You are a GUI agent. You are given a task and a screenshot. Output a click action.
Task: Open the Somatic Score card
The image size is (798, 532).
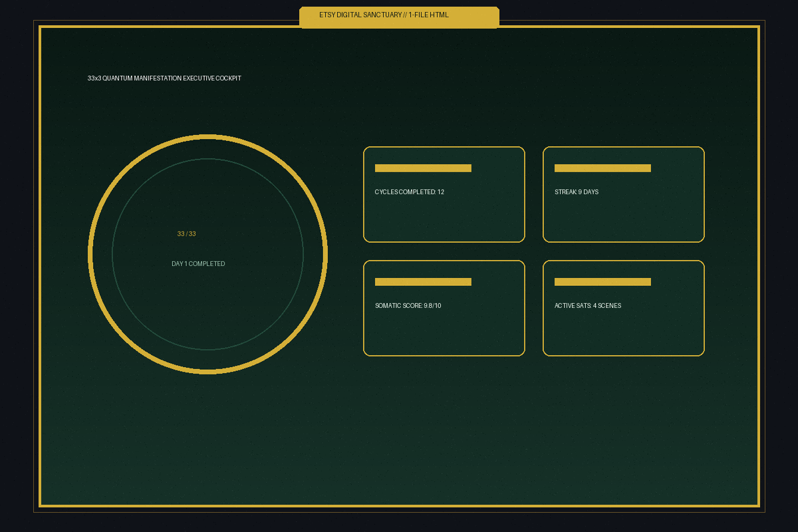tap(444, 308)
